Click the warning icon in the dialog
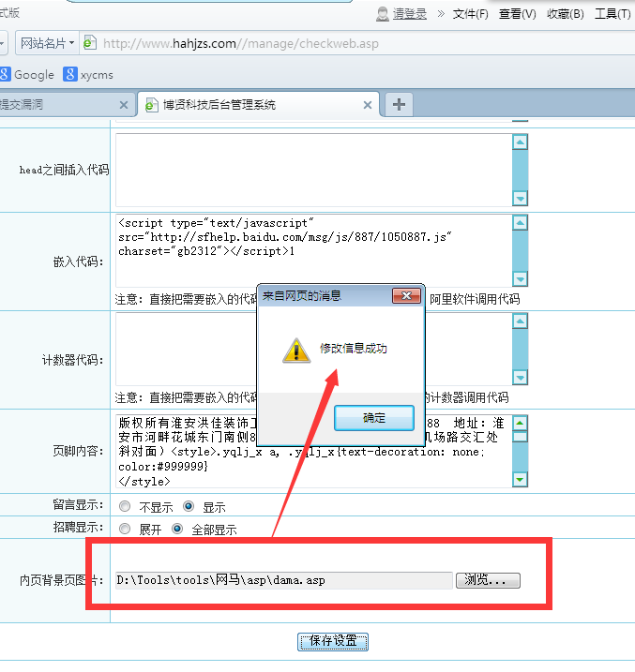Screen dimensions: 635x672 click(x=296, y=351)
